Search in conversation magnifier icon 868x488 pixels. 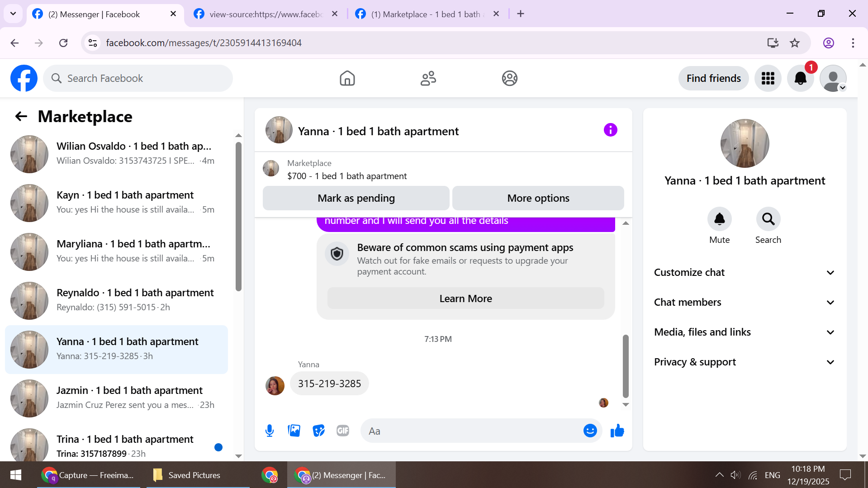click(768, 219)
